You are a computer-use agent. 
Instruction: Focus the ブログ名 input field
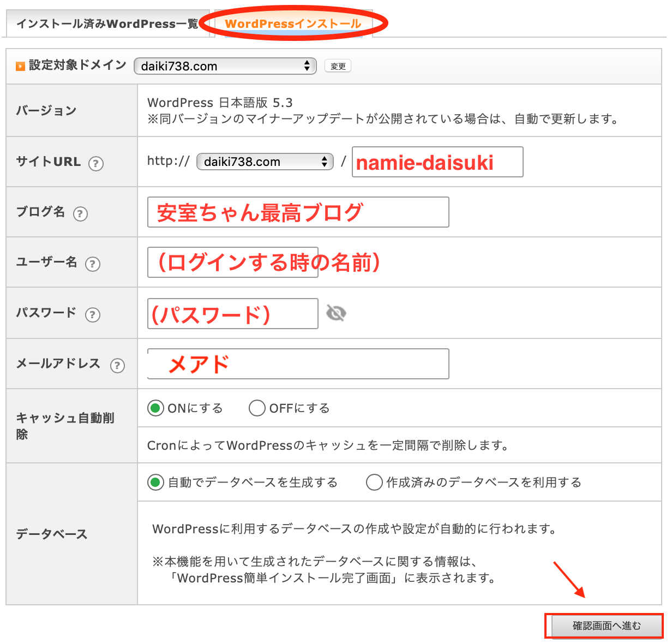click(x=298, y=212)
